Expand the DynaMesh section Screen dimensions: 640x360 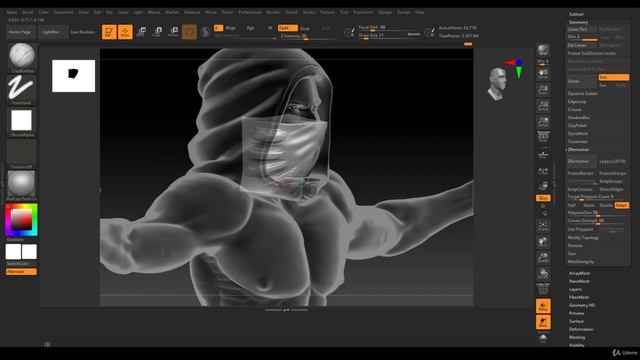[x=578, y=133]
